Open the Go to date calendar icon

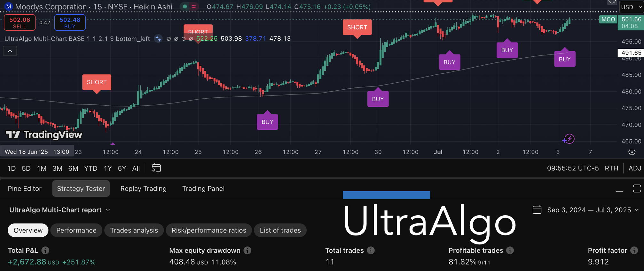[x=156, y=168]
